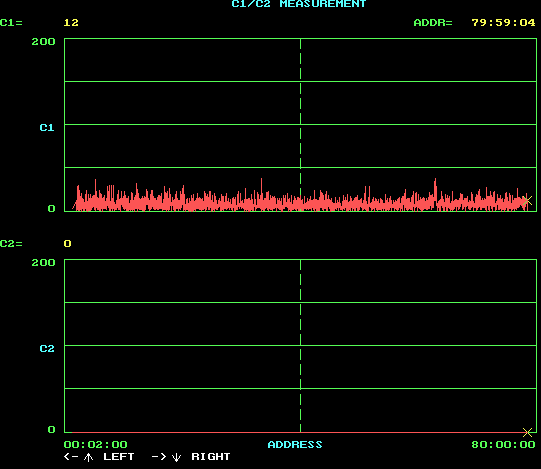Click the end address 80:00:00 label
This screenshot has height=469, width=541.
[503, 444]
